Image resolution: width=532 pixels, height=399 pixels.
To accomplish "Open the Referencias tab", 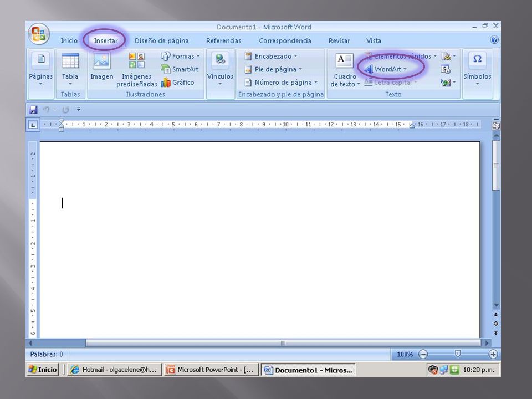I will point(223,40).
